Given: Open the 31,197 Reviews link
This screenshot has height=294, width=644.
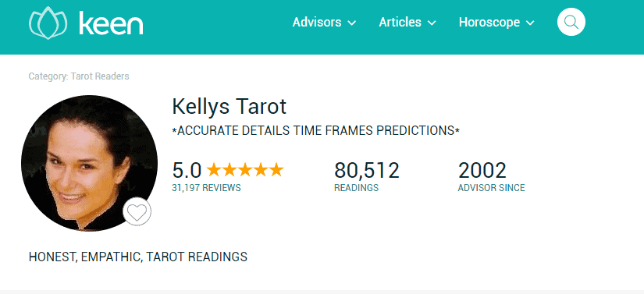Looking at the screenshot, I should [x=207, y=188].
